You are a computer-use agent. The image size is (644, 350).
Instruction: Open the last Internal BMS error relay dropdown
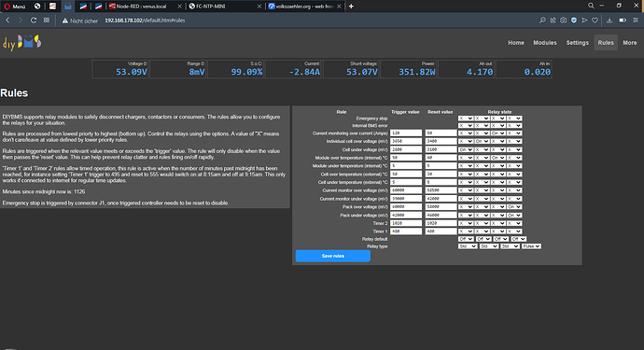(514, 126)
